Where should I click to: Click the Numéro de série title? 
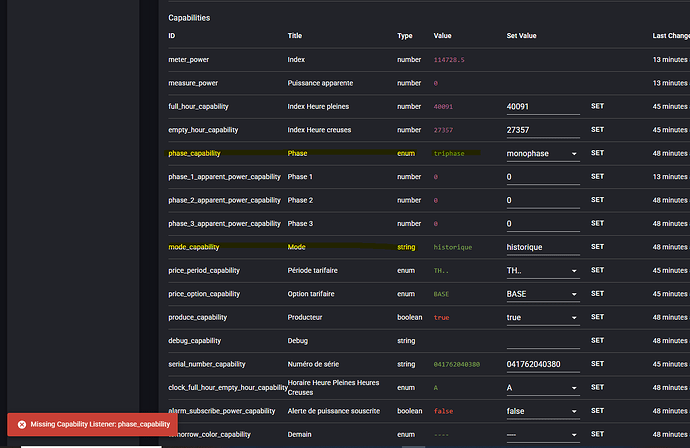click(x=313, y=364)
